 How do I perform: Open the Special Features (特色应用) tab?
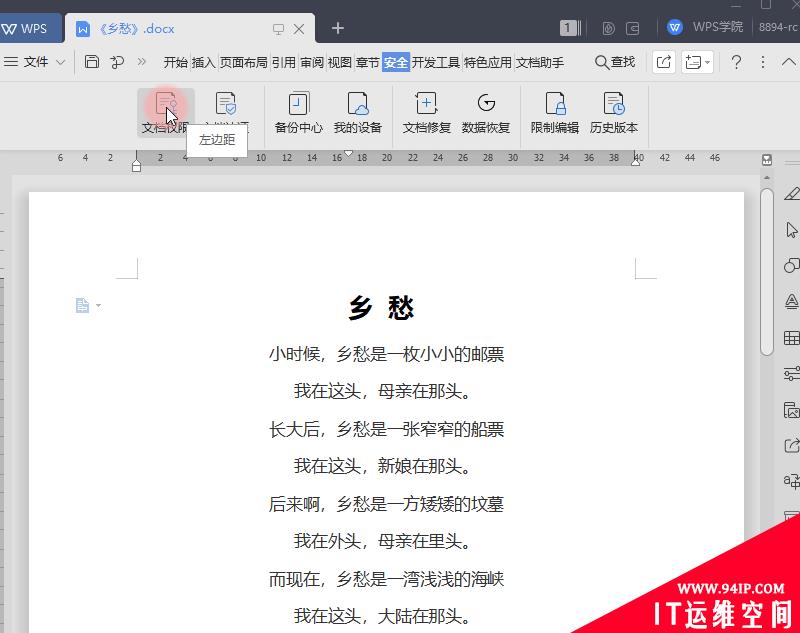487,62
